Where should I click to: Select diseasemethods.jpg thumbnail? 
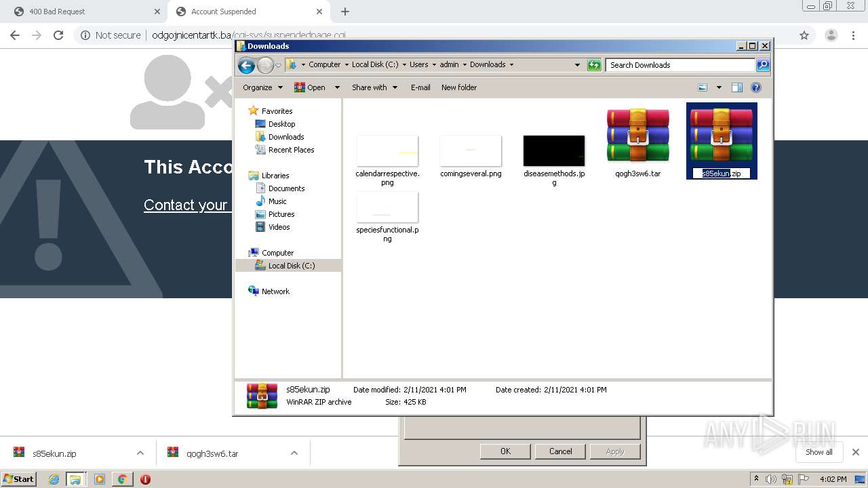click(554, 150)
